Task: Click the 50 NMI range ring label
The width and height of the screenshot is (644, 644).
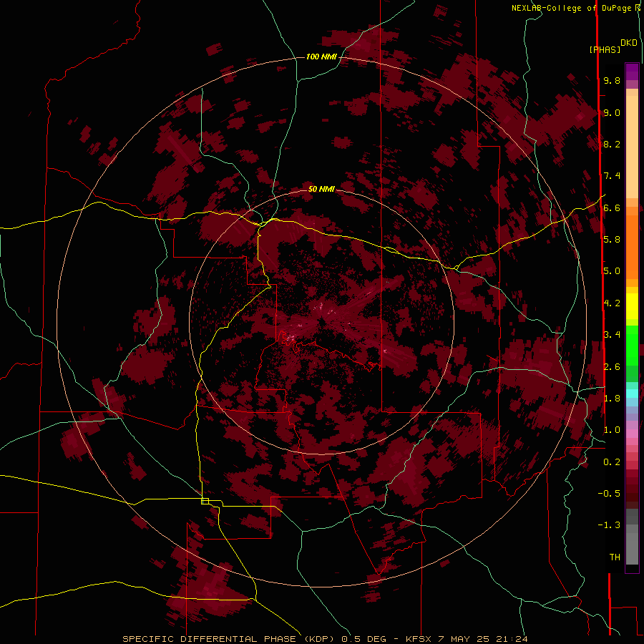Action: [321, 189]
